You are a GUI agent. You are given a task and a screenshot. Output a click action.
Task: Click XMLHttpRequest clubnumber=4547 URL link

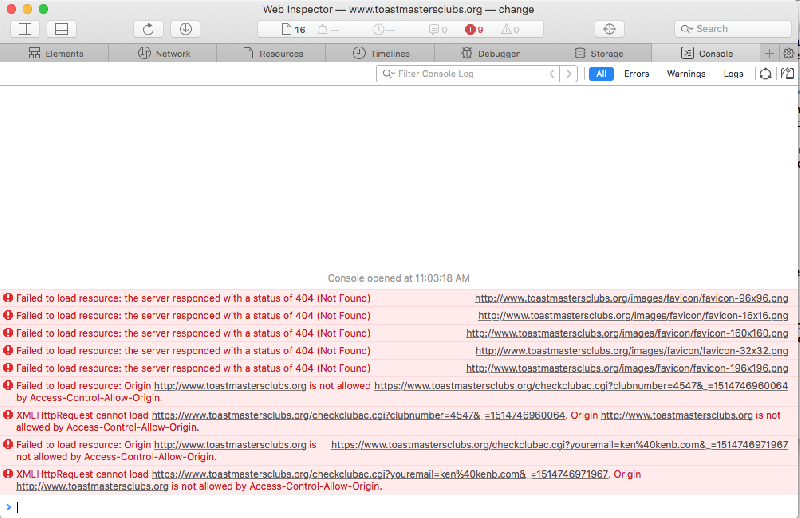(358, 415)
